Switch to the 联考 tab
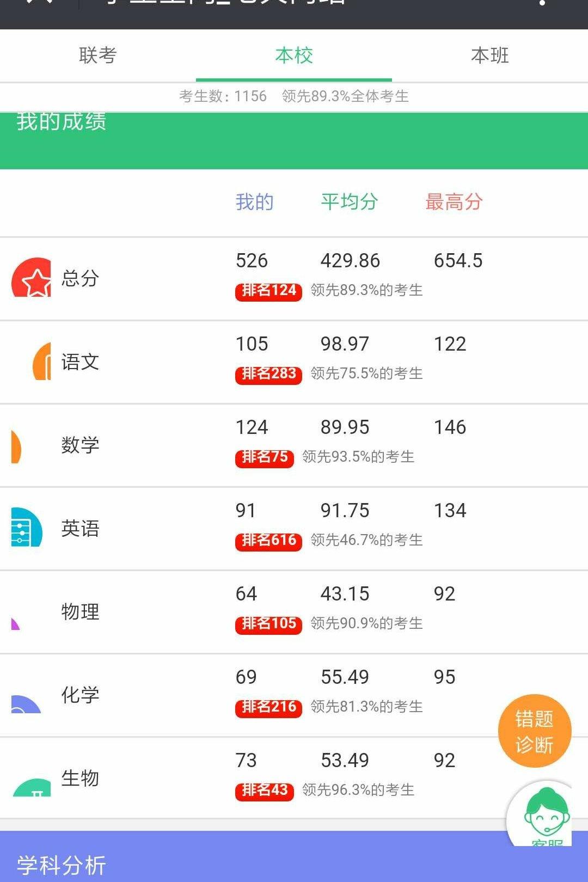This screenshot has height=882, width=588. coord(98,56)
